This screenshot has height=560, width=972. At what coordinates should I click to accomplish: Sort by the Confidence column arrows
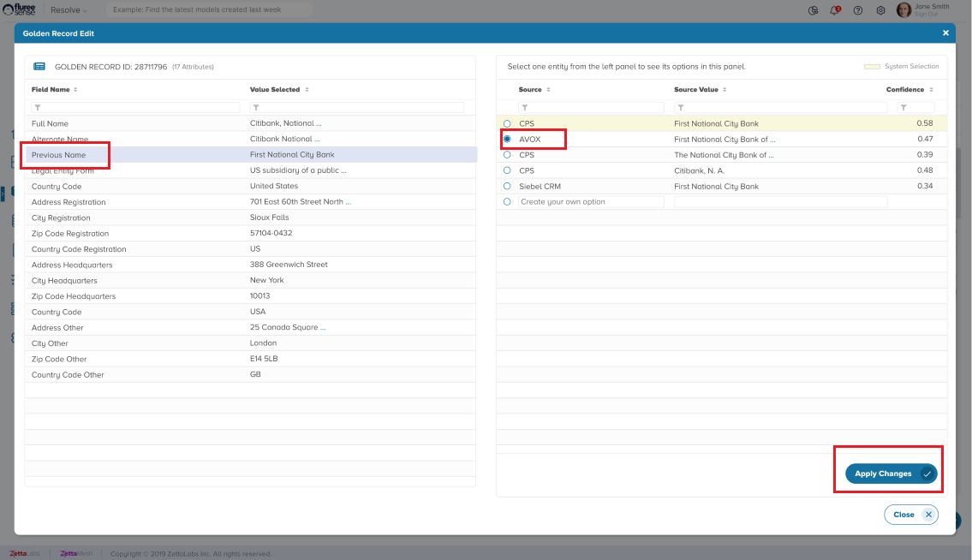(x=933, y=90)
